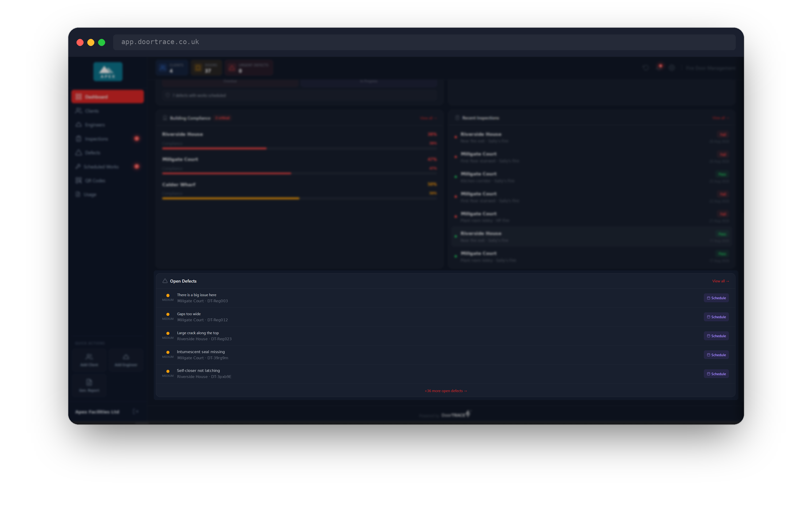Select defect title 'Gaps too wide'

189,314
